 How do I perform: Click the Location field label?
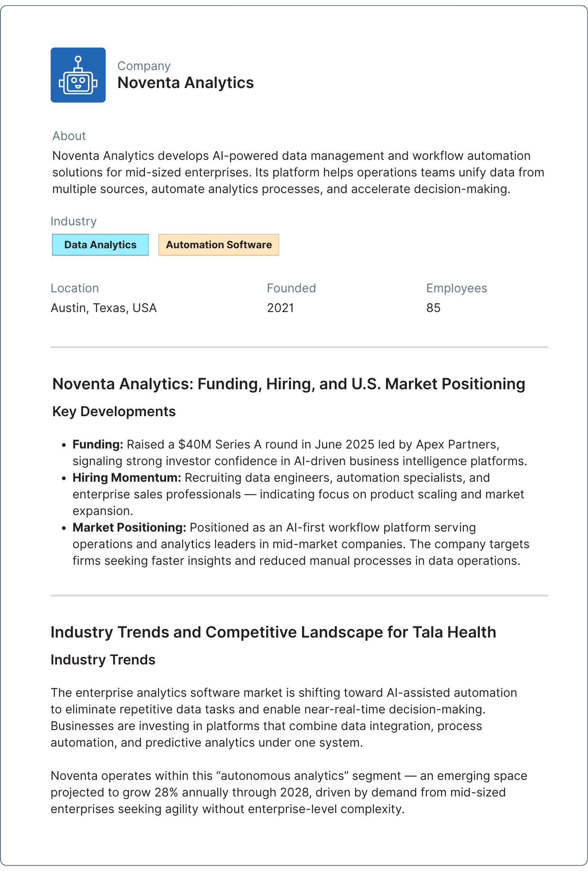75,288
